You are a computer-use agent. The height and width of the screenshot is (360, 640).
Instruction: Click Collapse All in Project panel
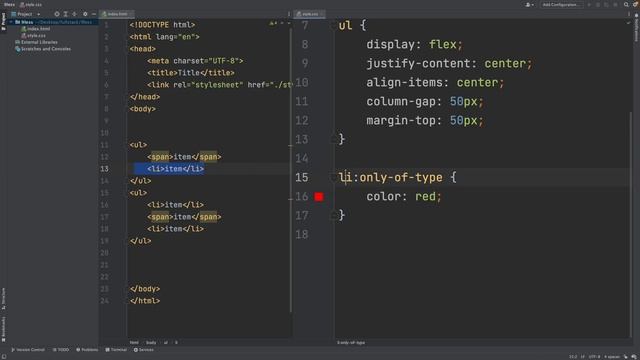[74, 14]
